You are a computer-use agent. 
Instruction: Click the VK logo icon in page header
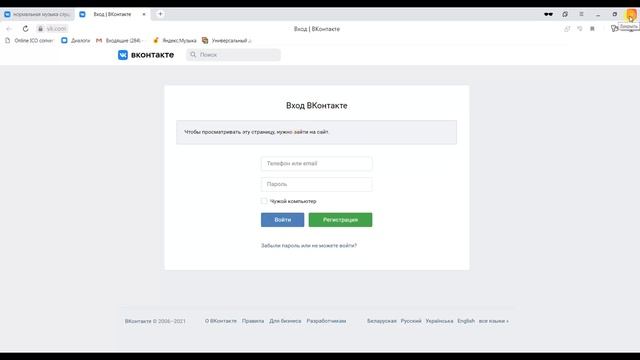tap(123, 55)
